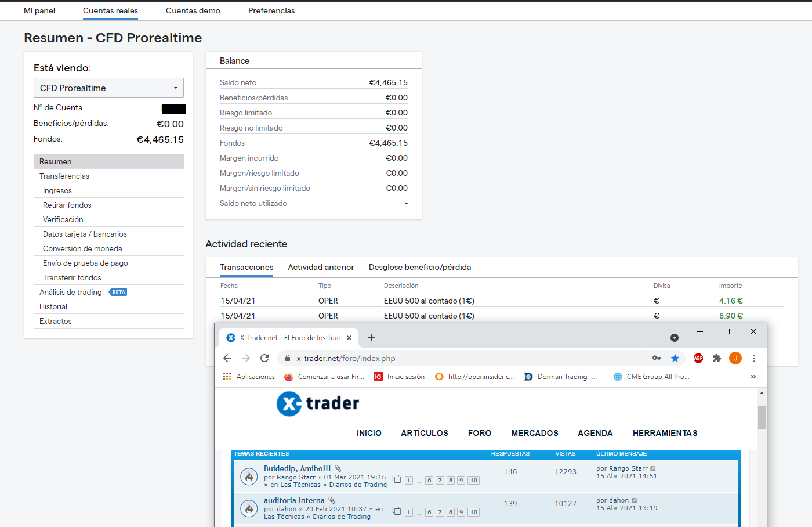Click the site padlock icon in address bar
The height and width of the screenshot is (527, 812).
point(287,358)
